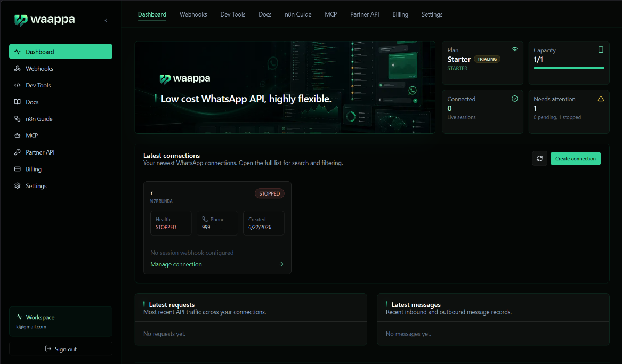Click the 'Live sessions' text
622x364 pixels.
click(462, 117)
